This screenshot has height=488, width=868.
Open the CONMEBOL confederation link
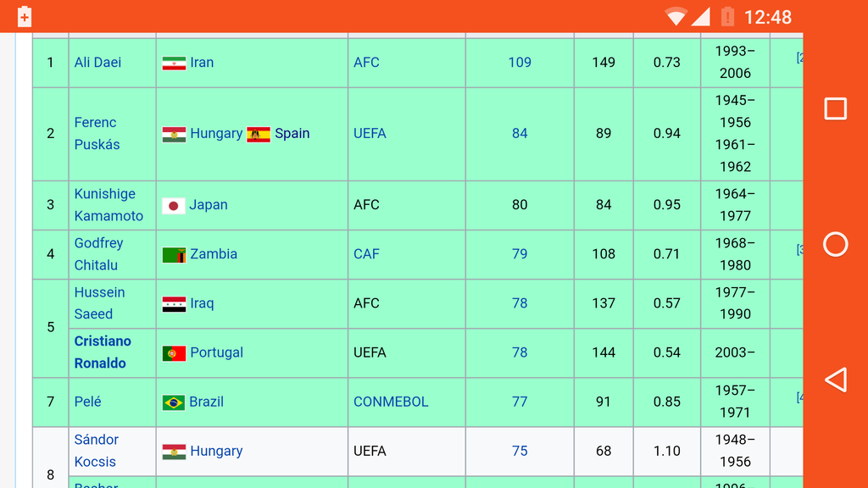click(391, 402)
